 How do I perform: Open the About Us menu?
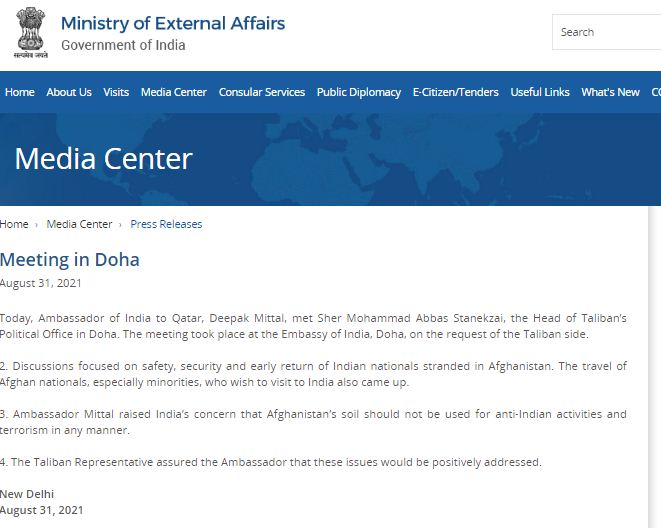point(69,92)
